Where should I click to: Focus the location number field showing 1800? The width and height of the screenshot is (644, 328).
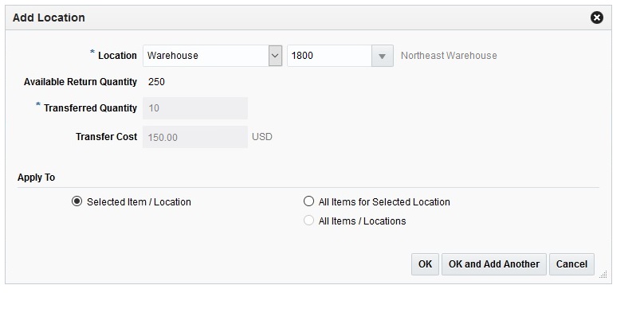[x=329, y=56]
